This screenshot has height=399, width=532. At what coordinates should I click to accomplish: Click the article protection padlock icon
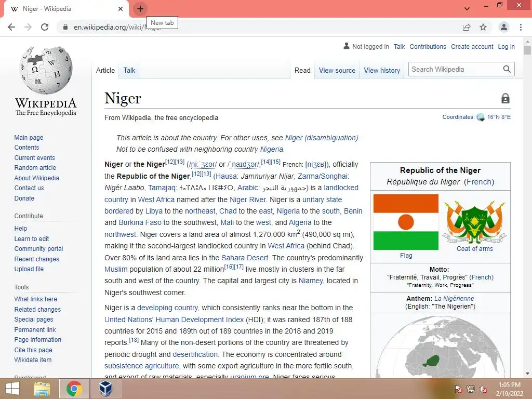pyautogui.click(x=506, y=98)
